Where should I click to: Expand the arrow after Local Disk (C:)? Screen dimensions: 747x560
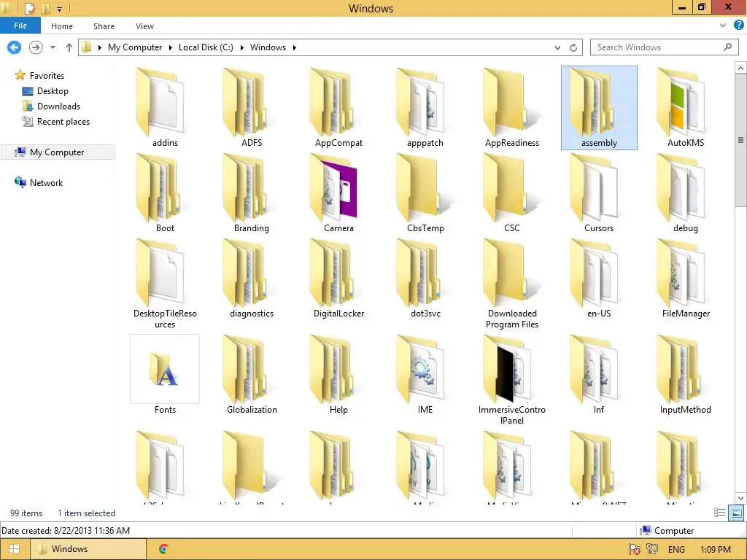pyautogui.click(x=241, y=47)
